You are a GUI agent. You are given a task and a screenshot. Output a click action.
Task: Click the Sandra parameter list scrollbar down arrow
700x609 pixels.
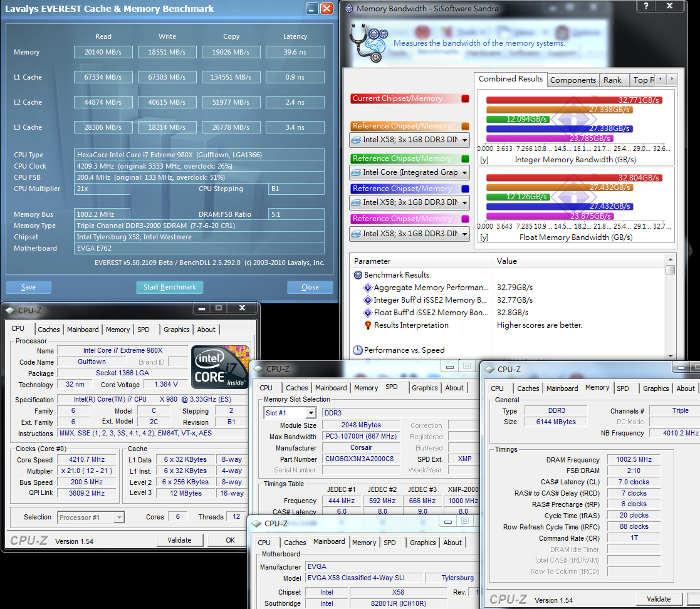pyautogui.click(x=670, y=355)
